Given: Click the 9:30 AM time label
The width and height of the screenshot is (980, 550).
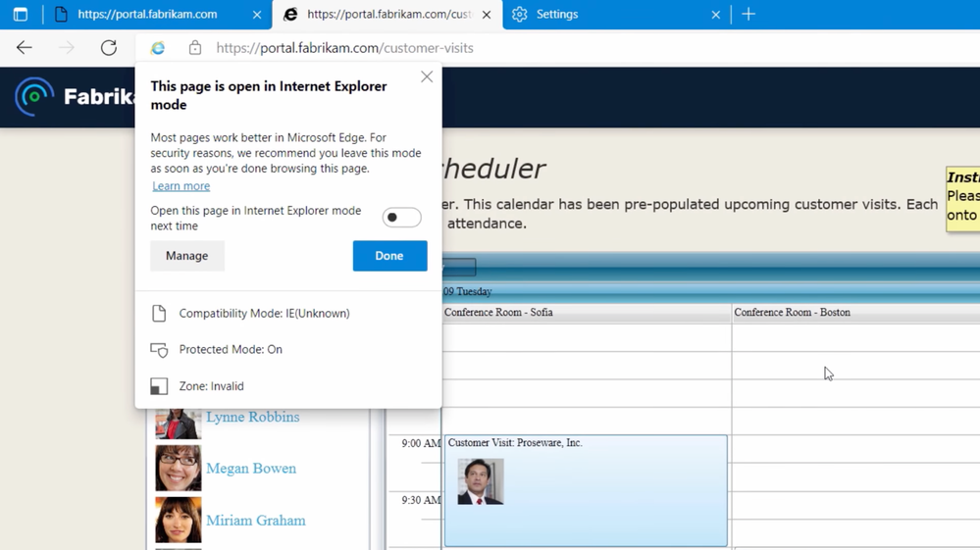Looking at the screenshot, I should [421, 500].
